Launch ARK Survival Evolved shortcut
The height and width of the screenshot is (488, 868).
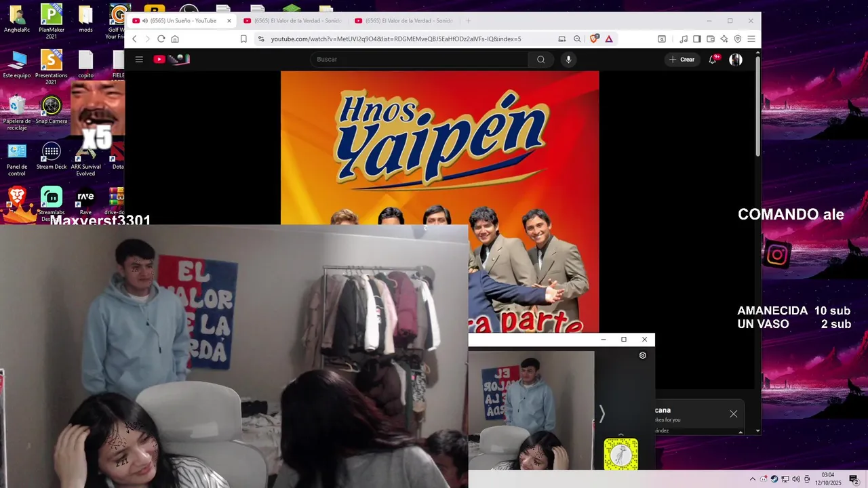click(x=86, y=159)
